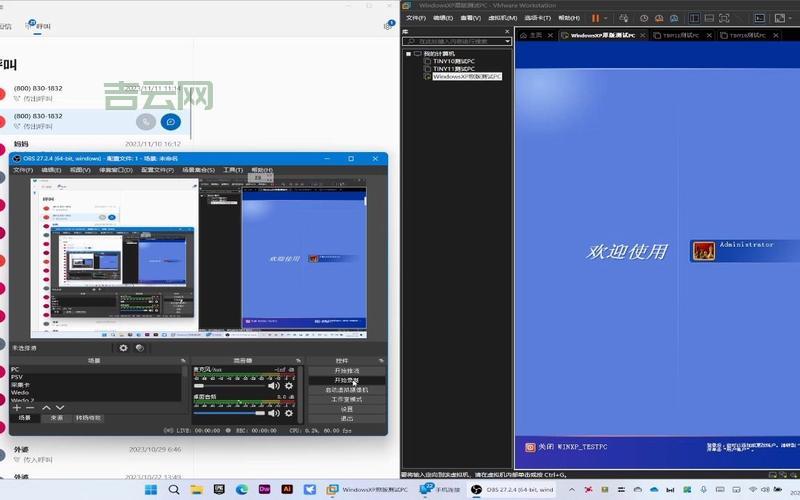Remove selected scene with minus icon
This screenshot has height=500, width=800.
[30, 408]
